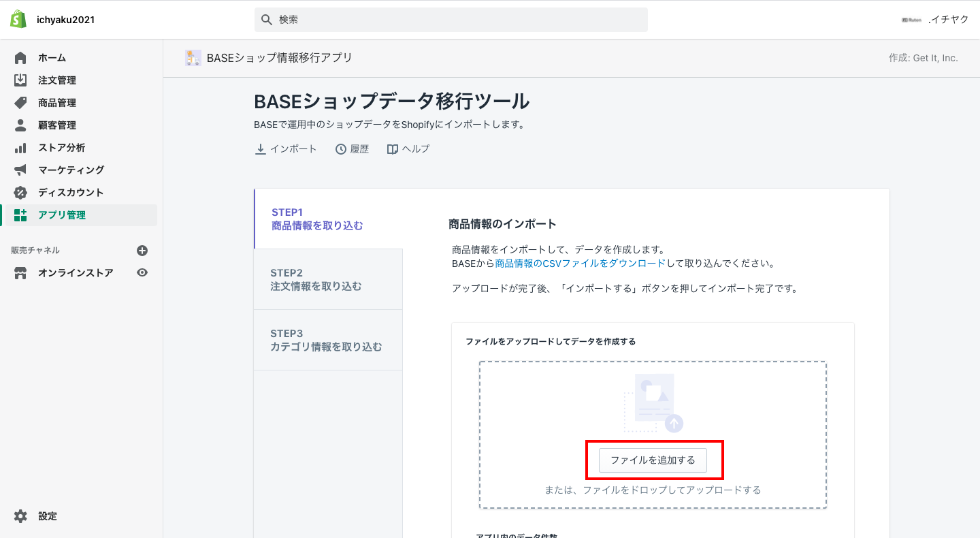Click the ストア分析 bar chart icon
This screenshot has width=980, height=538.
click(x=20, y=148)
